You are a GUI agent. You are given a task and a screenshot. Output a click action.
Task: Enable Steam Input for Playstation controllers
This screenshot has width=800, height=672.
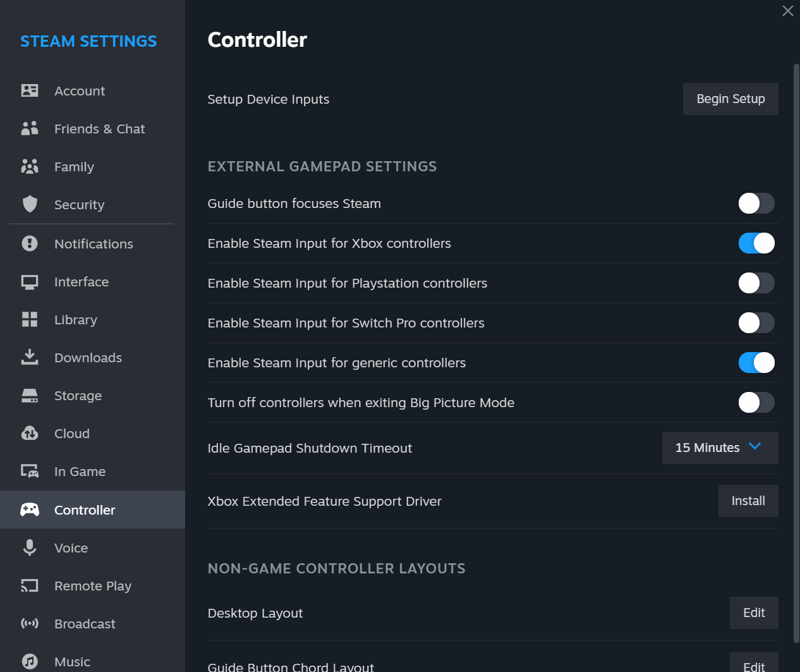(x=756, y=283)
